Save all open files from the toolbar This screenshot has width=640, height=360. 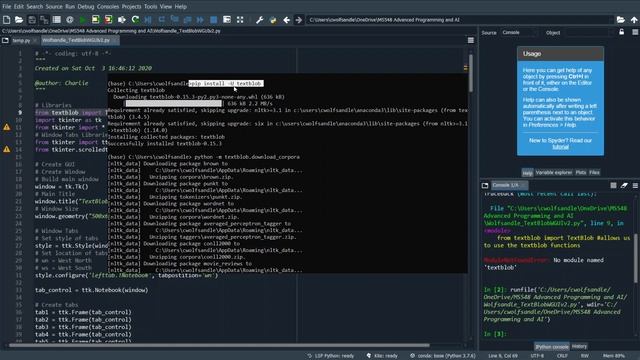coord(44,20)
